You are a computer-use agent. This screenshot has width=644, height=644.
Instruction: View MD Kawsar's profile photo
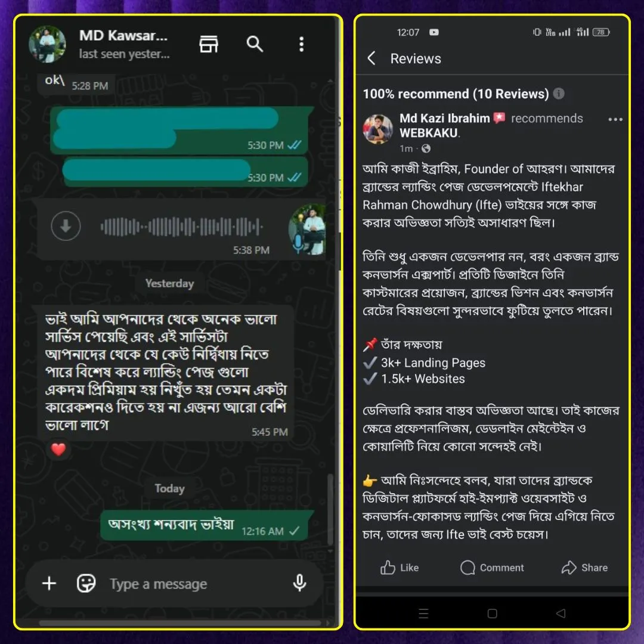click(47, 44)
